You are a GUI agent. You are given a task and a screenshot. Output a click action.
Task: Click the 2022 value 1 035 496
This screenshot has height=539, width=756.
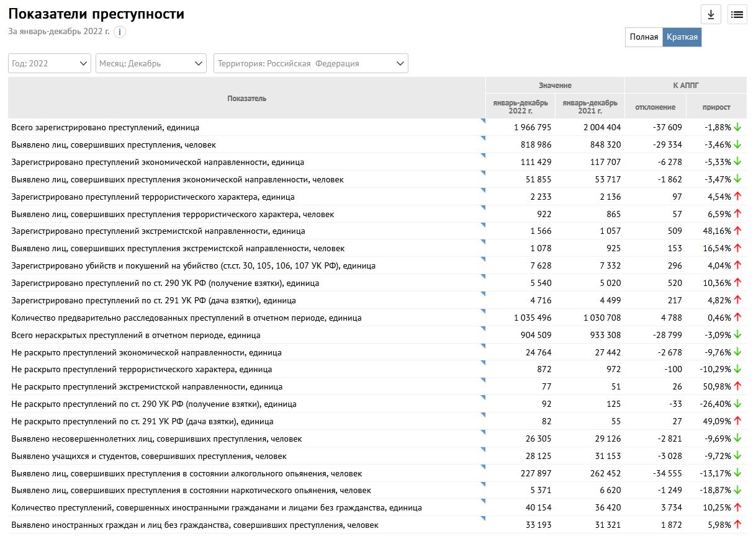click(x=533, y=318)
